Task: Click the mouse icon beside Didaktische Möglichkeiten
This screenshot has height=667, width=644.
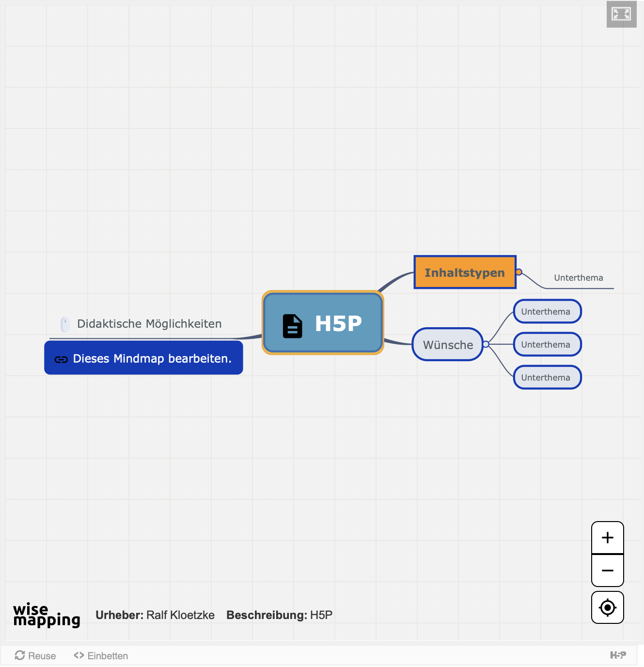Action: pyautogui.click(x=65, y=324)
